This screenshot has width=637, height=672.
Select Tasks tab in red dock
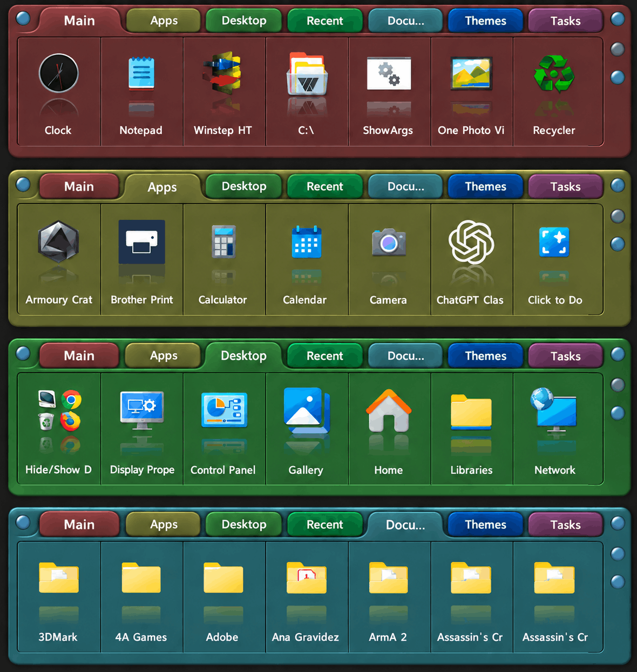pos(565,21)
